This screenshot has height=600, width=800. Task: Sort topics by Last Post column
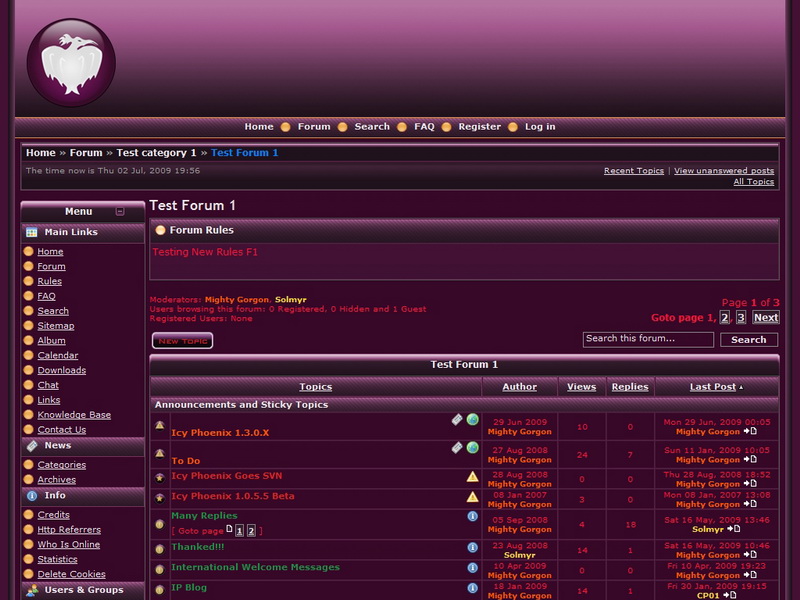(713, 387)
